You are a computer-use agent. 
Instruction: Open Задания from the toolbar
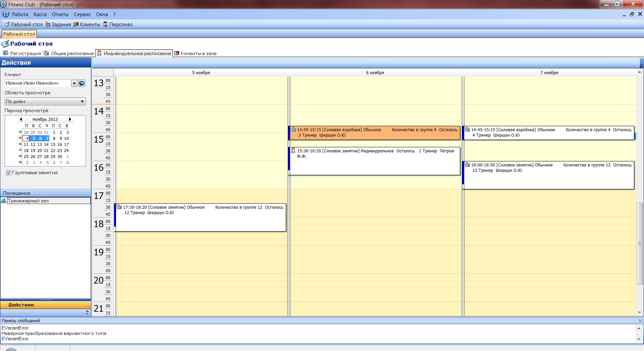(48, 24)
